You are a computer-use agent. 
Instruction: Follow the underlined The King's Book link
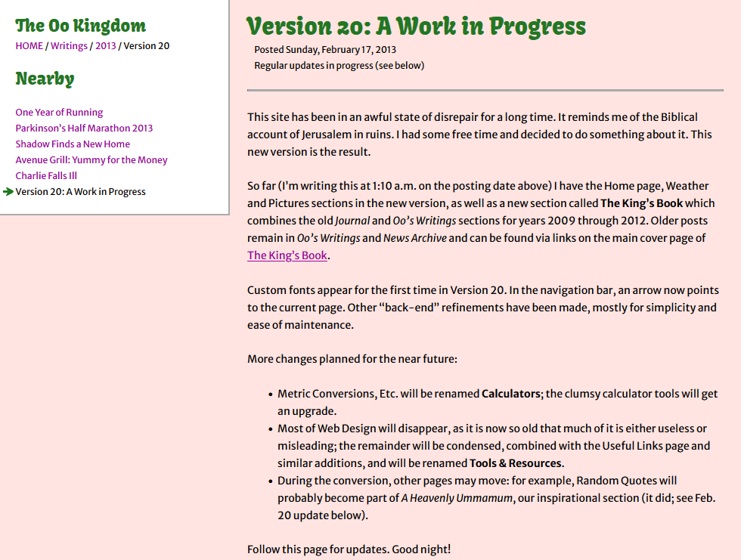[287, 255]
